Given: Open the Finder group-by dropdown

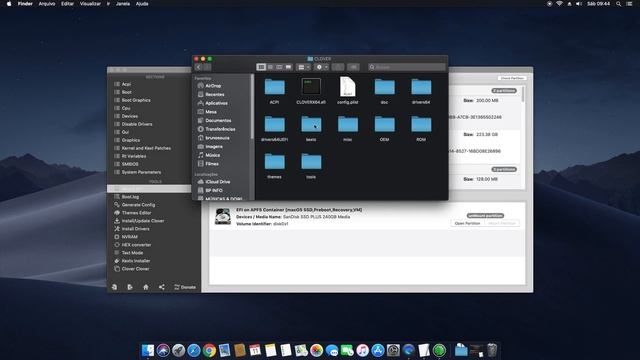Looking at the screenshot, I should click(x=304, y=67).
